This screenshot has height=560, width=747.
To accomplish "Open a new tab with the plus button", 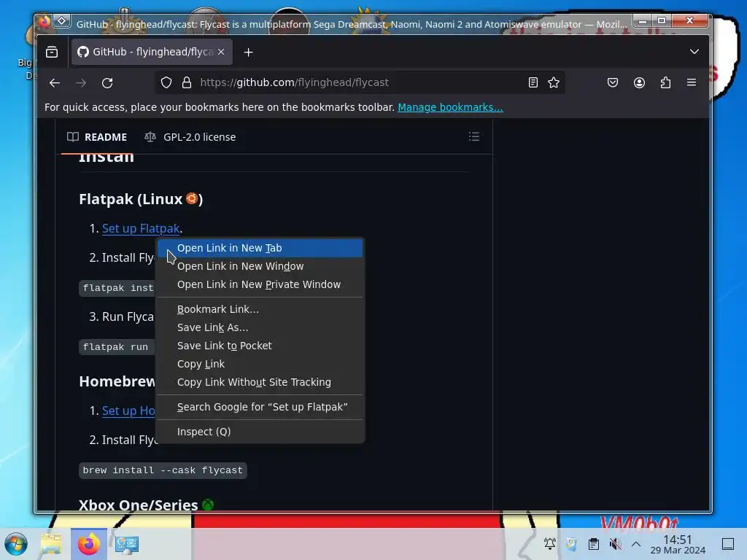I will (x=248, y=52).
